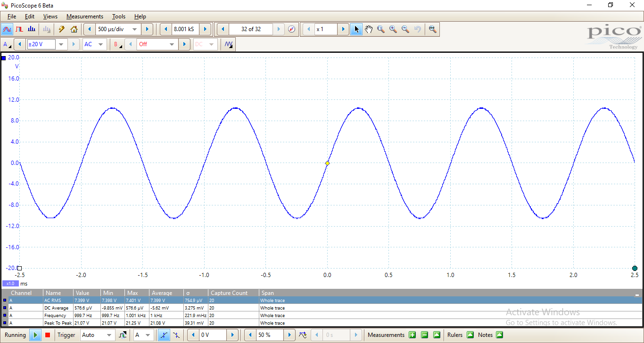This screenshot has width=644, height=343.
Task: Increase channel B range right arrow
Action: pos(185,44)
